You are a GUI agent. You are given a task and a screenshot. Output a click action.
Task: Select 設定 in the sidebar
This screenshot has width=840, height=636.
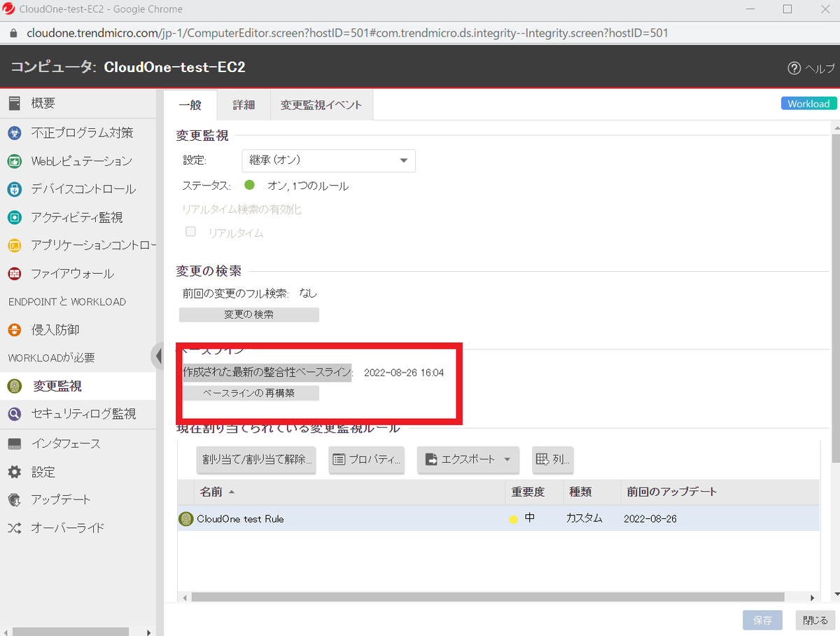[78, 472]
